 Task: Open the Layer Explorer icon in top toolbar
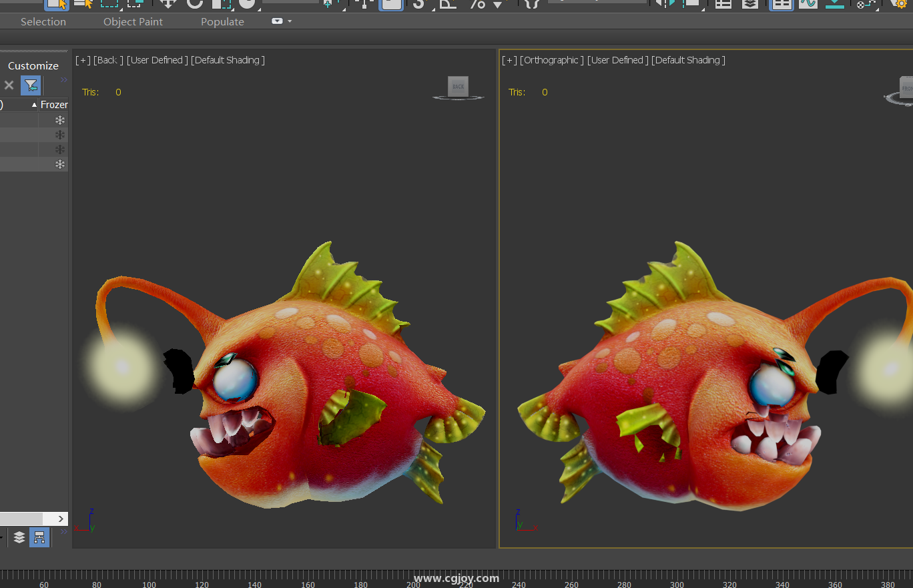coord(749,3)
